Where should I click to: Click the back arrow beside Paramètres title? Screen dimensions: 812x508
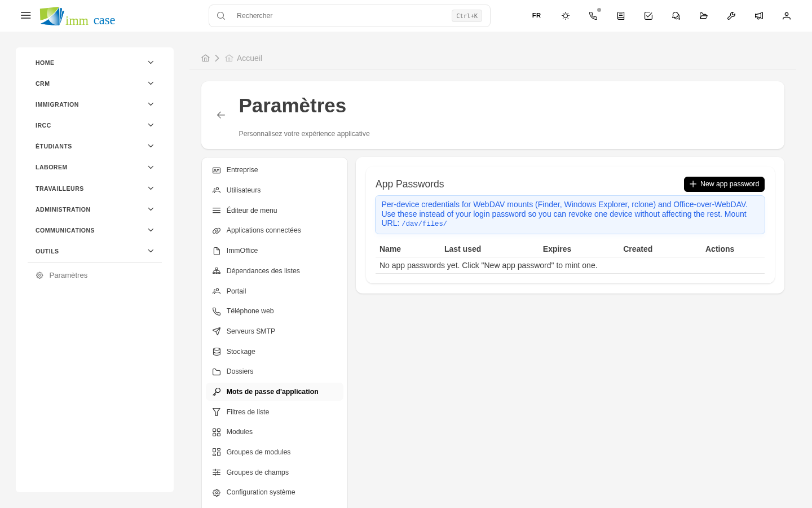(221, 115)
